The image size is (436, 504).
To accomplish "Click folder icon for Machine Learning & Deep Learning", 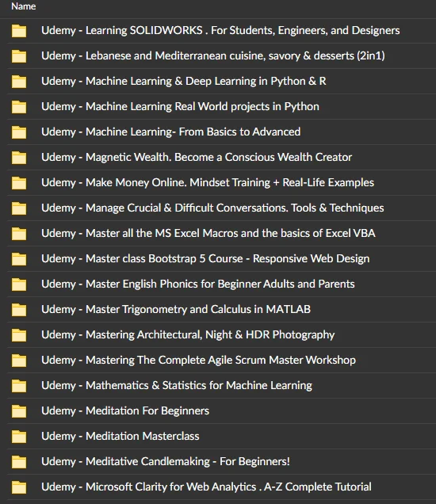I will [x=19, y=82].
